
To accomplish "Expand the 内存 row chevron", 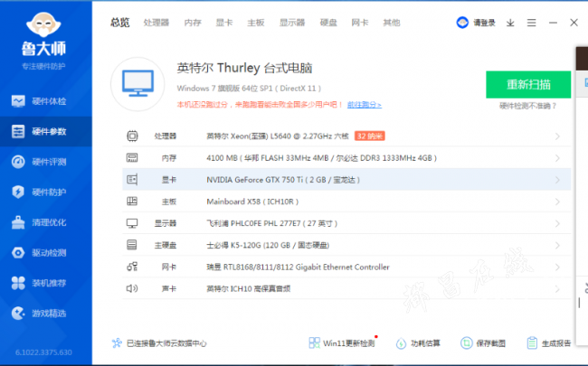I will (x=557, y=158).
